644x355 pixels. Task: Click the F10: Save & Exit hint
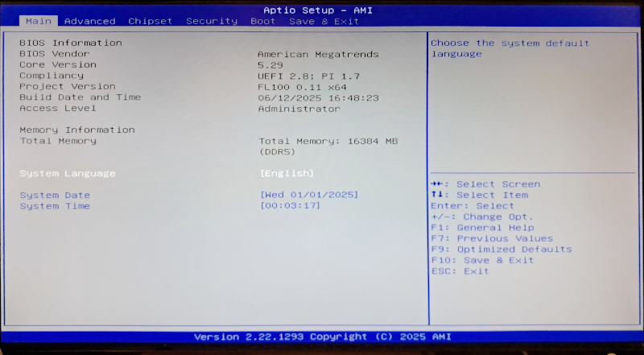(x=482, y=260)
